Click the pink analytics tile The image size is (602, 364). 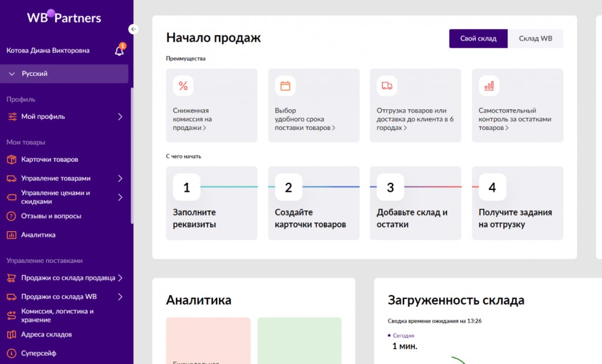coord(208,340)
